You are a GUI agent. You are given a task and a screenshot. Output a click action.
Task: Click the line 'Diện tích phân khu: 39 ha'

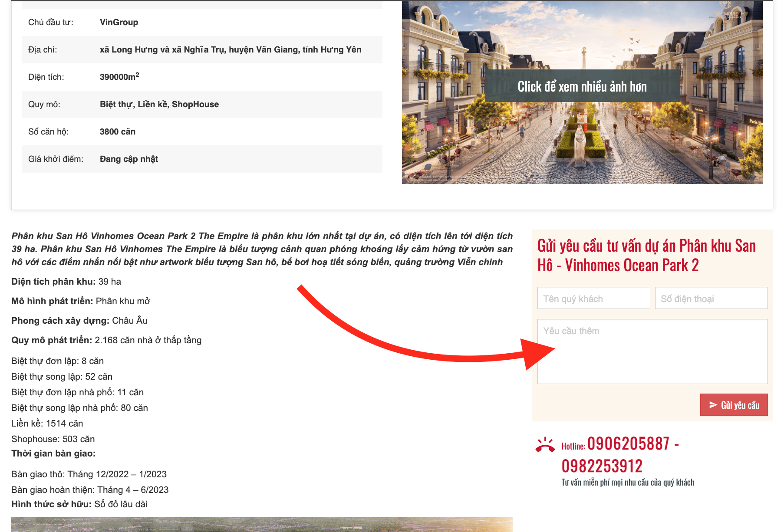(66, 282)
